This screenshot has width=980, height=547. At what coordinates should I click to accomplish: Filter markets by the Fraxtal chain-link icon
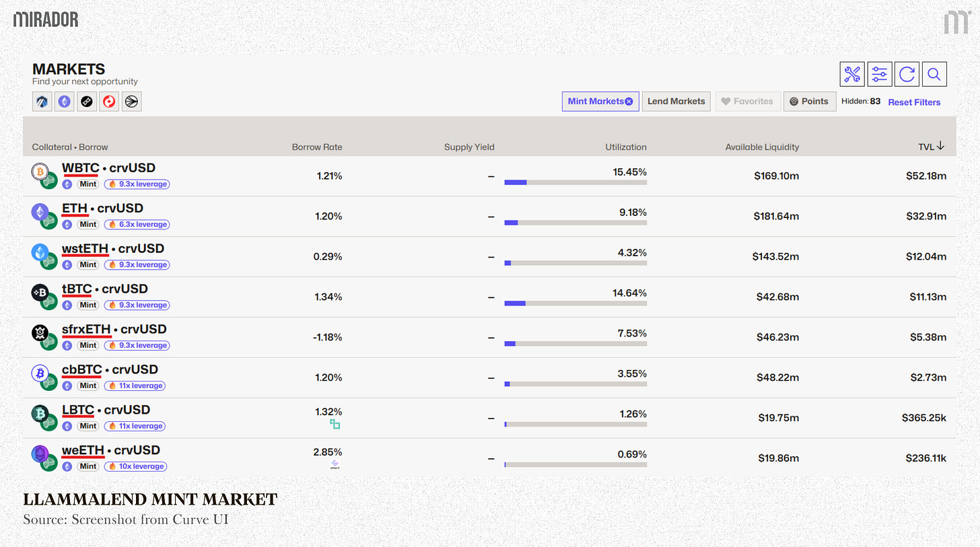(87, 102)
